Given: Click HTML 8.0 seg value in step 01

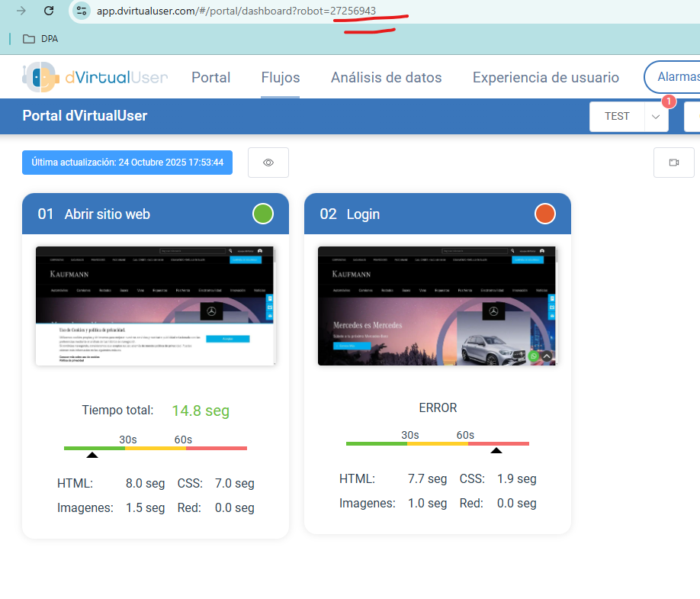Looking at the screenshot, I should coord(145,483).
